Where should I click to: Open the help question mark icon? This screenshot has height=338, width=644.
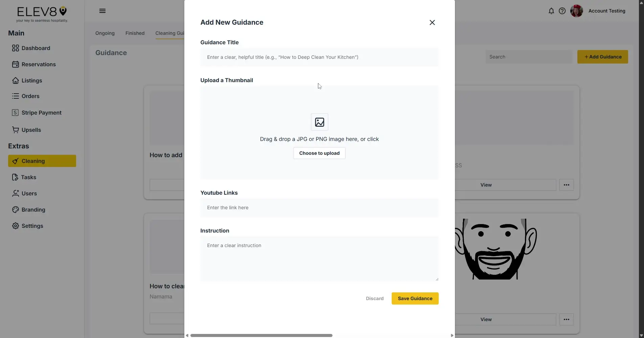[562, 11]
